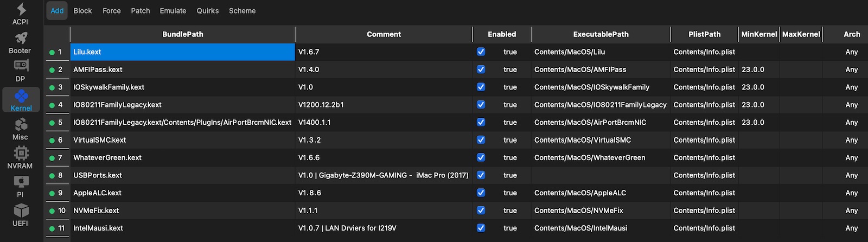Open the Misc settings section
This screenshot has height=242, width=868.
coord(21,129)
